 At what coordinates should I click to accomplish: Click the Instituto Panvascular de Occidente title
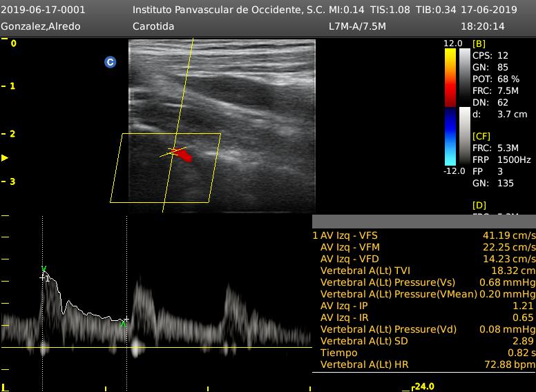pos(229,10)
